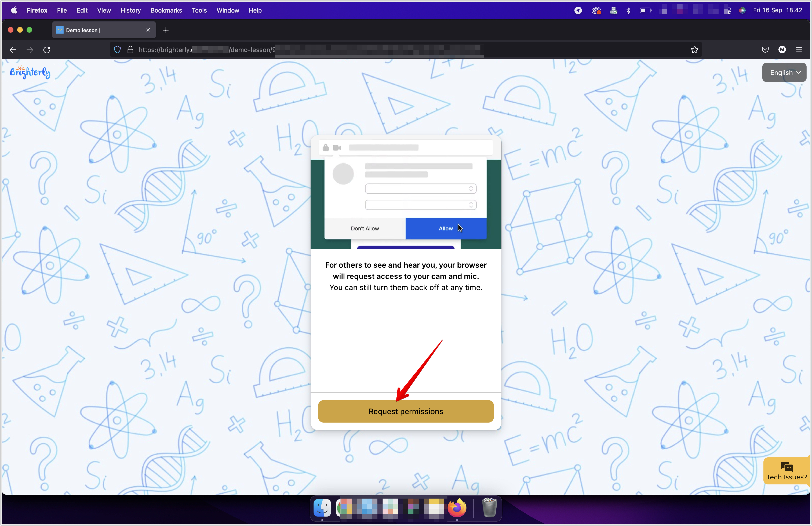
Task: Open the History menu
Action: (131, 10)
